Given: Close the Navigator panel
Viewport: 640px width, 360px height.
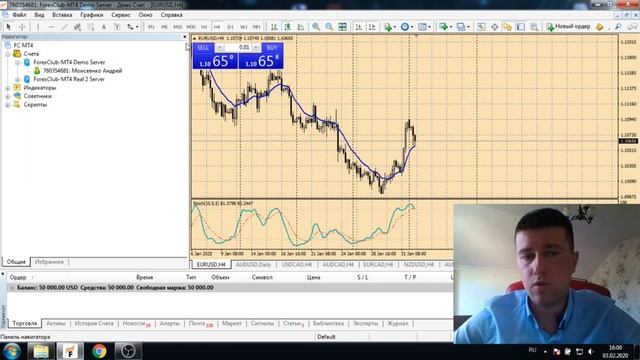Looking at the screenshot, I should pyautogui.click(x=184, y=37).
